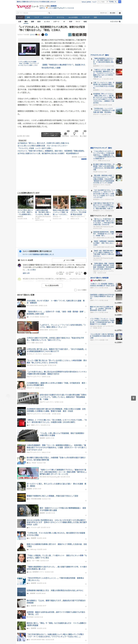Open 購入履歴 button
This screenshot has width=138, height=644.
(112, 13)
